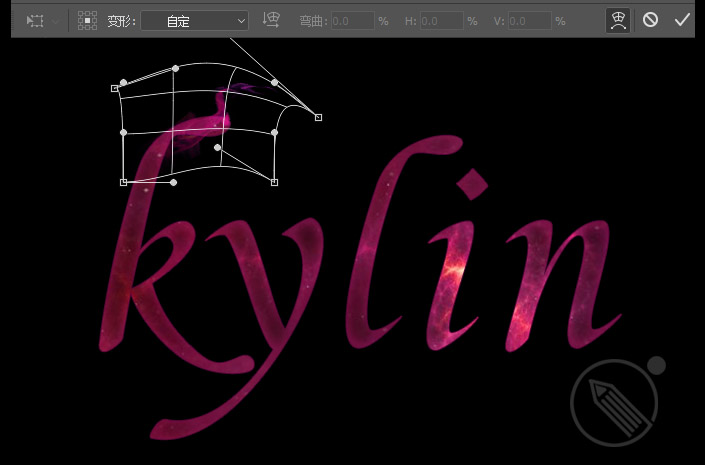Set the reference point location grid
This screenshot has width=705, height=465.
pos(87,21)
